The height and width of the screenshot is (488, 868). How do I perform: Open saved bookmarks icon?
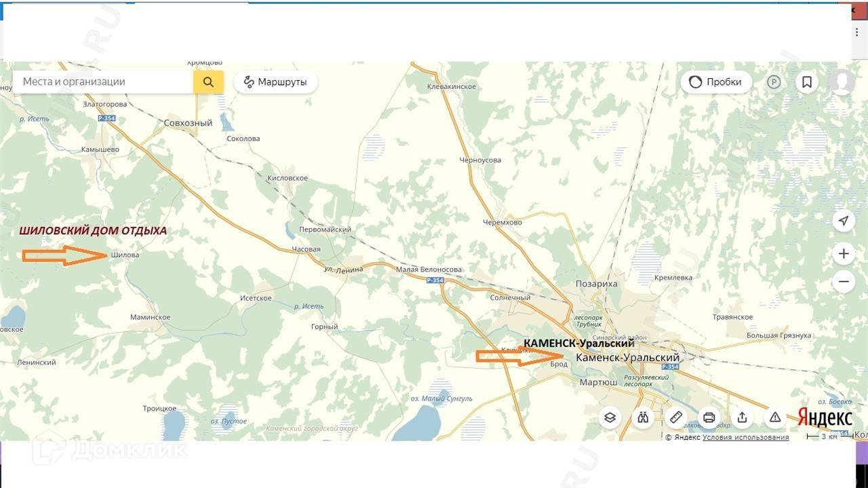807,82
